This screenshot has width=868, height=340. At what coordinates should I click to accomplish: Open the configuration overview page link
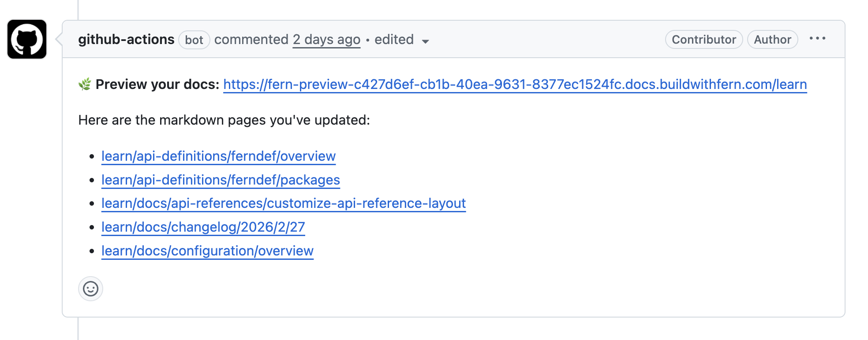point(207,251)
